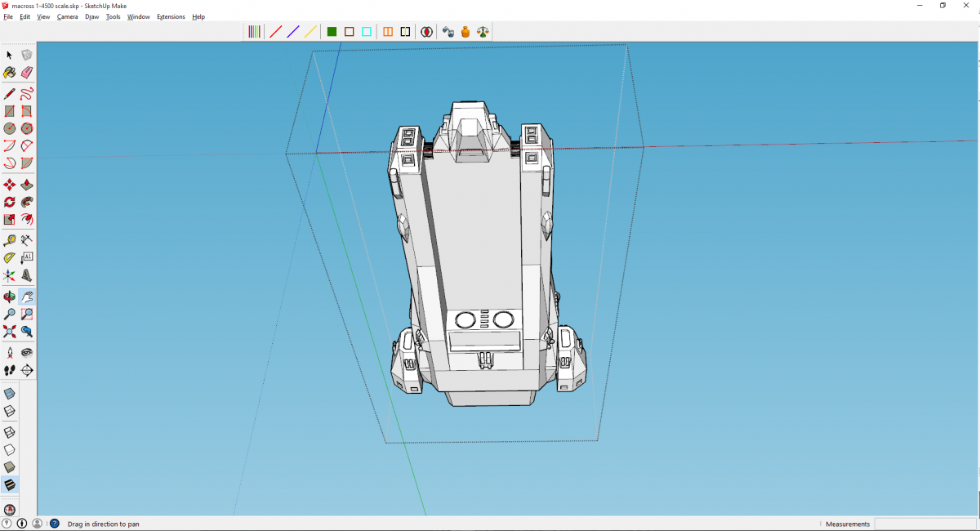Click in the Measurements input box
The image size is (980, 531).
pos(925,524)
